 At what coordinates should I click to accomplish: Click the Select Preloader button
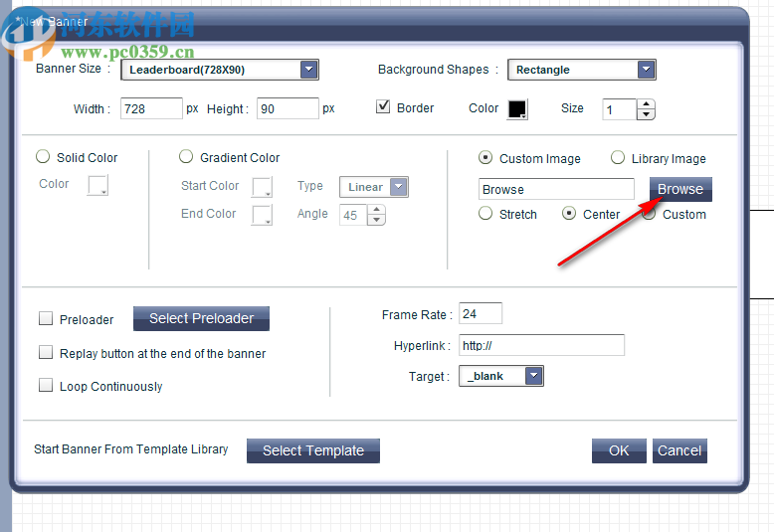pos(201,318)
